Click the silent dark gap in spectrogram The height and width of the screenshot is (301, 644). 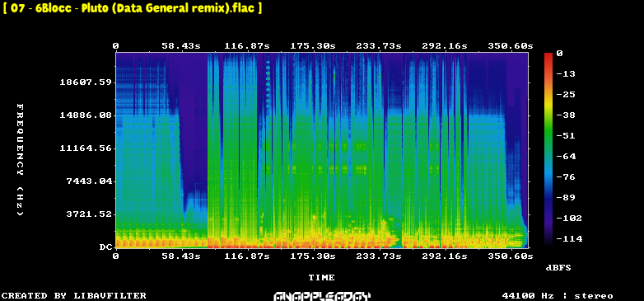coord(193,124)
